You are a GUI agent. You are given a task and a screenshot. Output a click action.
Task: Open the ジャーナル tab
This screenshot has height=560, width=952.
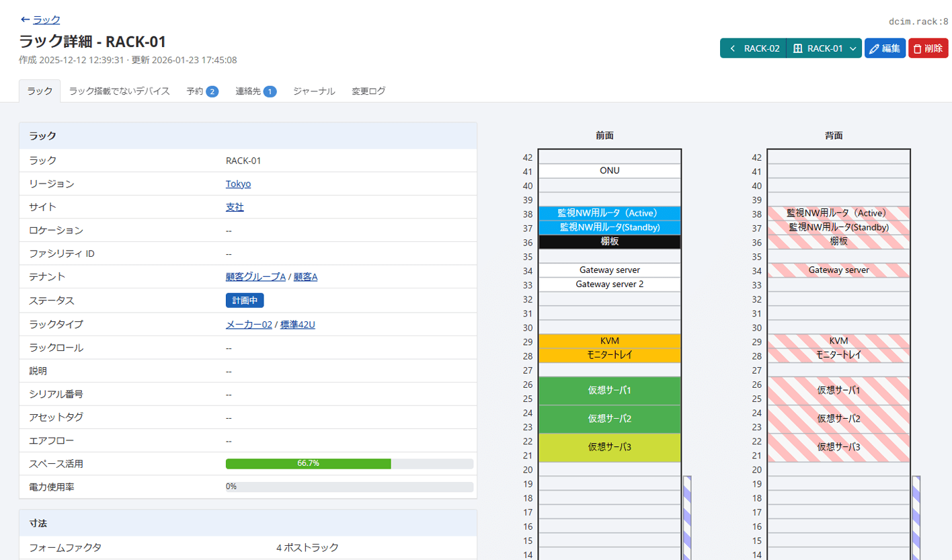314,91
